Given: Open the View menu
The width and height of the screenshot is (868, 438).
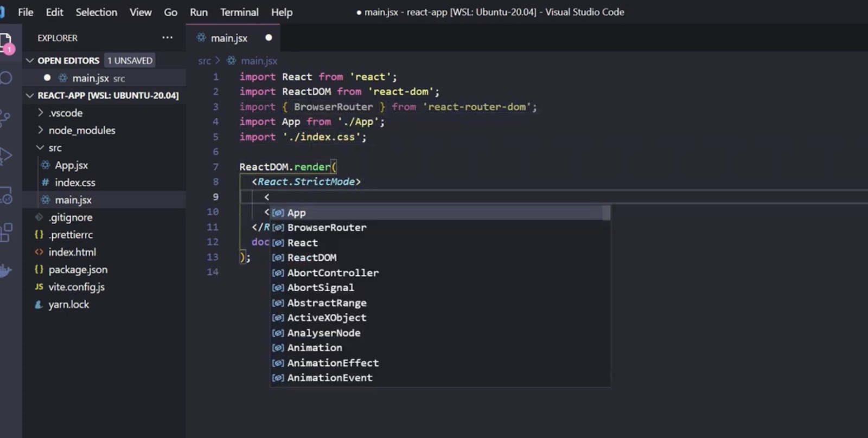Looking at the screenshot, I should (141, 12).
